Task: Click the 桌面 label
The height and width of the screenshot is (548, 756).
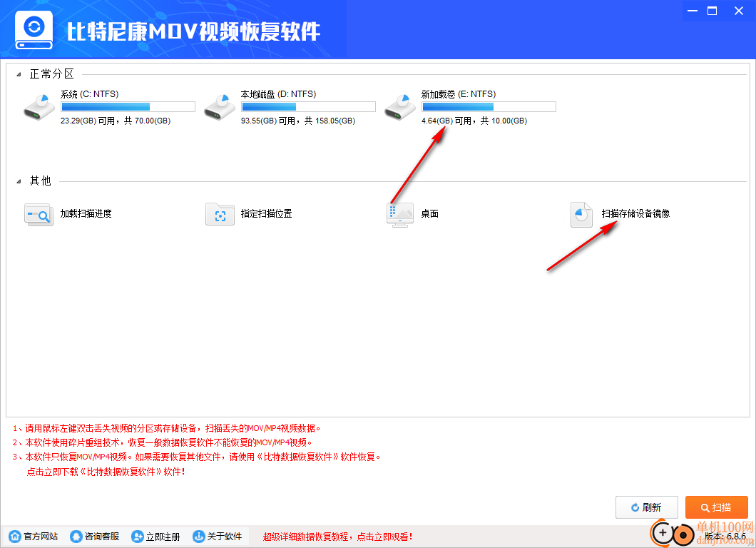Action: click(429, 213)
